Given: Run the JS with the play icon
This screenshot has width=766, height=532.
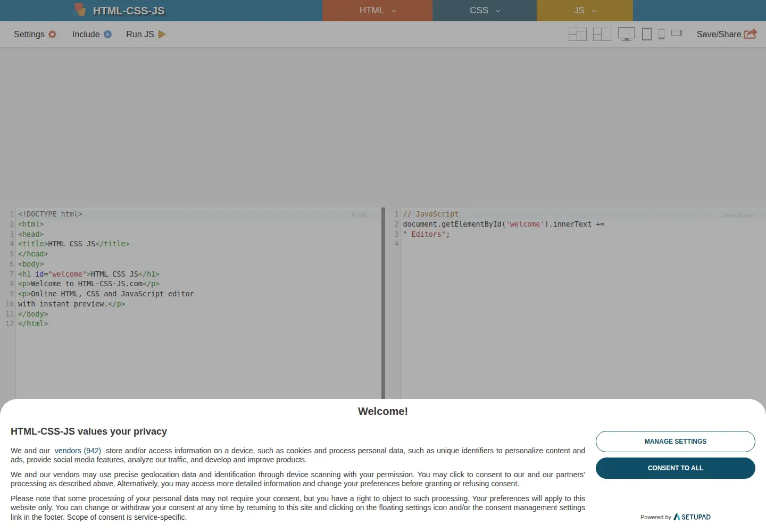Looking at the screenshot, I should tap(162, 34).
